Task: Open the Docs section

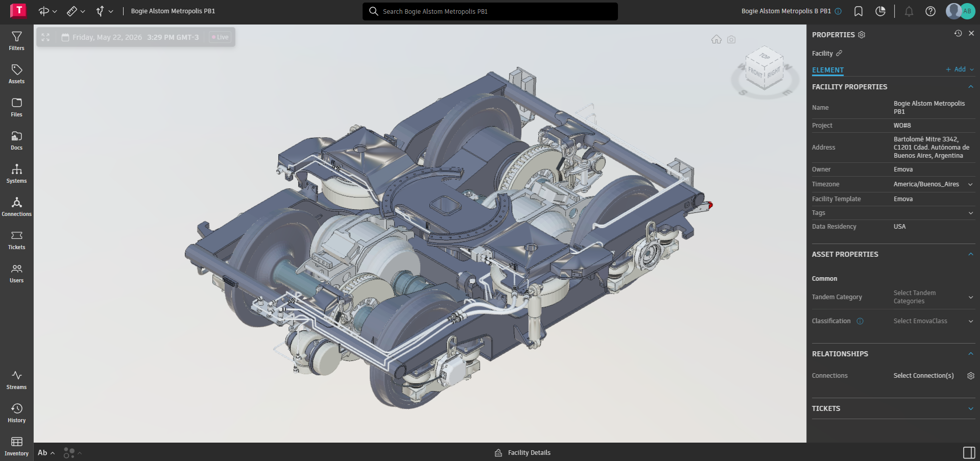Action: [16, 140]
